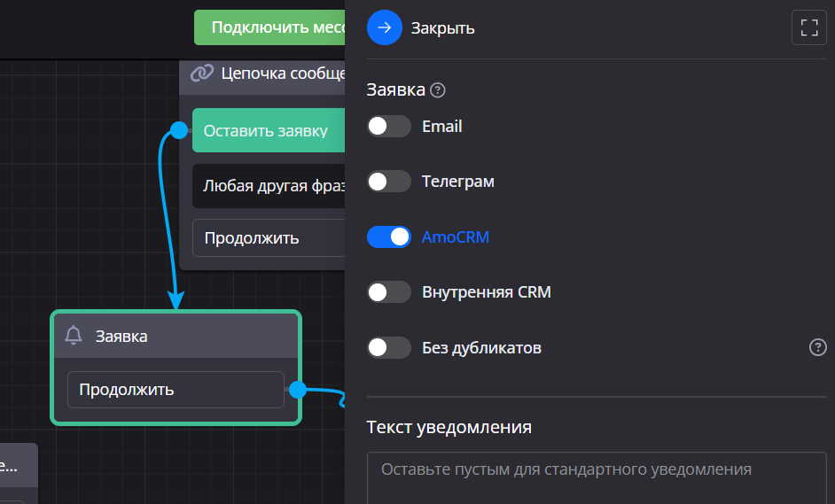Click the blue arrow close panel icon
Viewport: 835px width, 504px height.
point(384,27)
